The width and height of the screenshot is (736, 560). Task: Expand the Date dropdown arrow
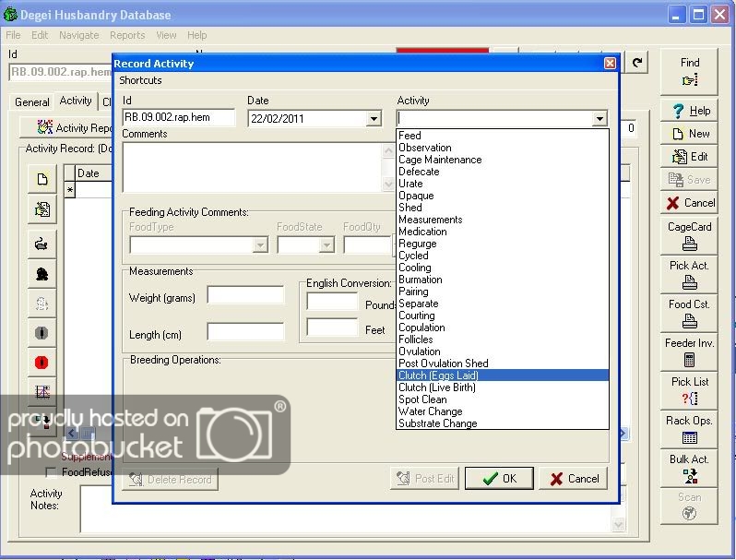click(373, 119)
